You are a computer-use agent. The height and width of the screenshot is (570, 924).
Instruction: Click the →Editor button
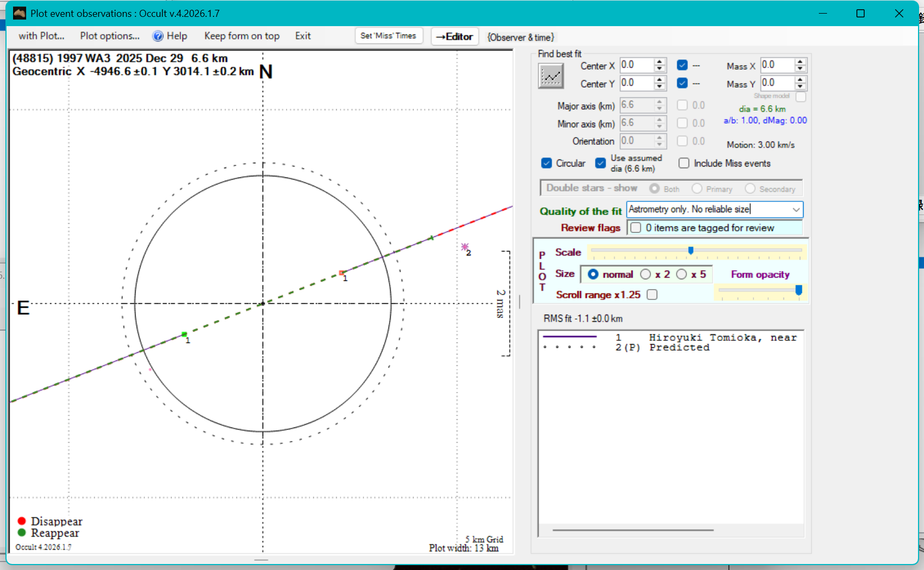[454, 36]
